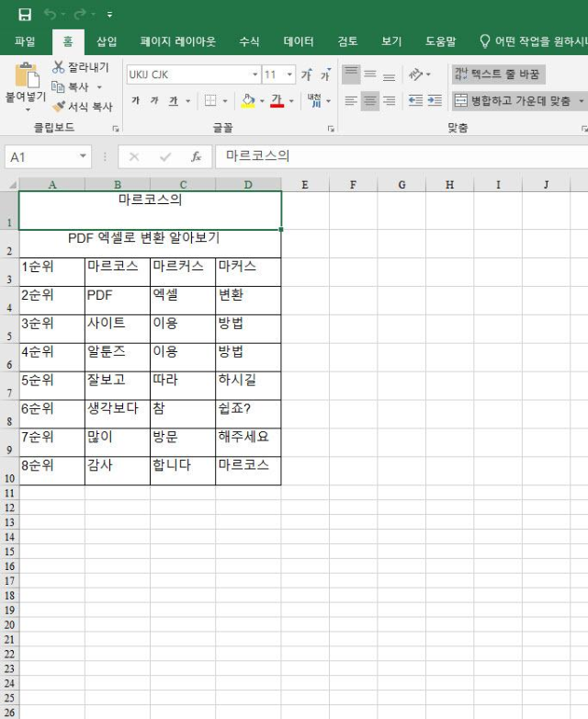
Task: Click the font name box UKIJ CJK
Action: [188, 74]
